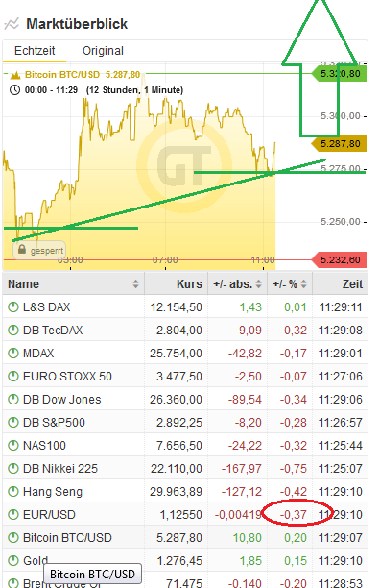Click realtime icon next to DB S&P500
The height and width of the screenshot is (588, 380).
click(x=13, y=422)
